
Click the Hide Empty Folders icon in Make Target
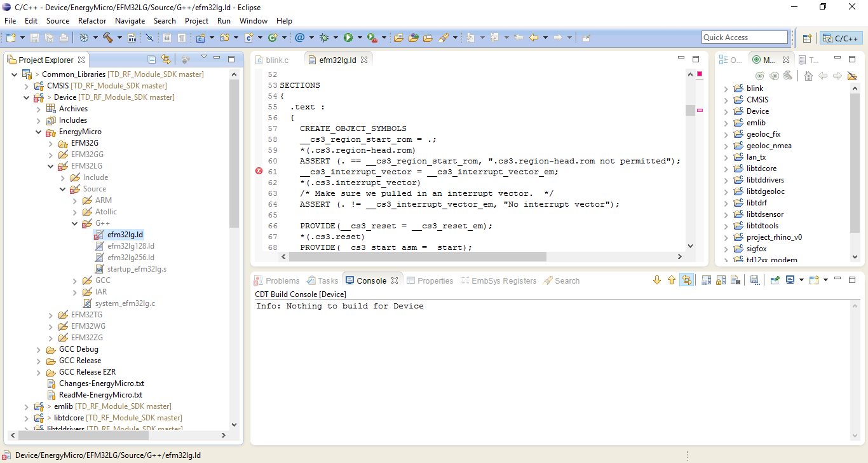point(852,76)
